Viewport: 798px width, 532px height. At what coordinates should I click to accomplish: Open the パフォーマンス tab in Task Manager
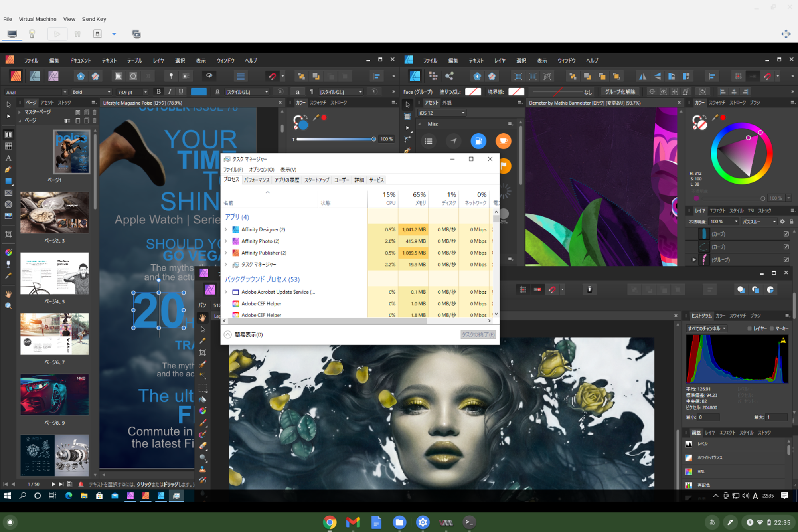point(257,180)
